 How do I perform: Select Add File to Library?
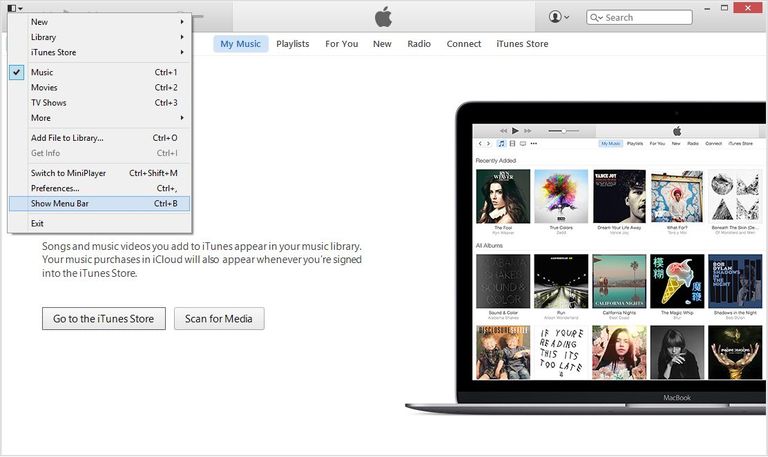[x=99, y=138]
